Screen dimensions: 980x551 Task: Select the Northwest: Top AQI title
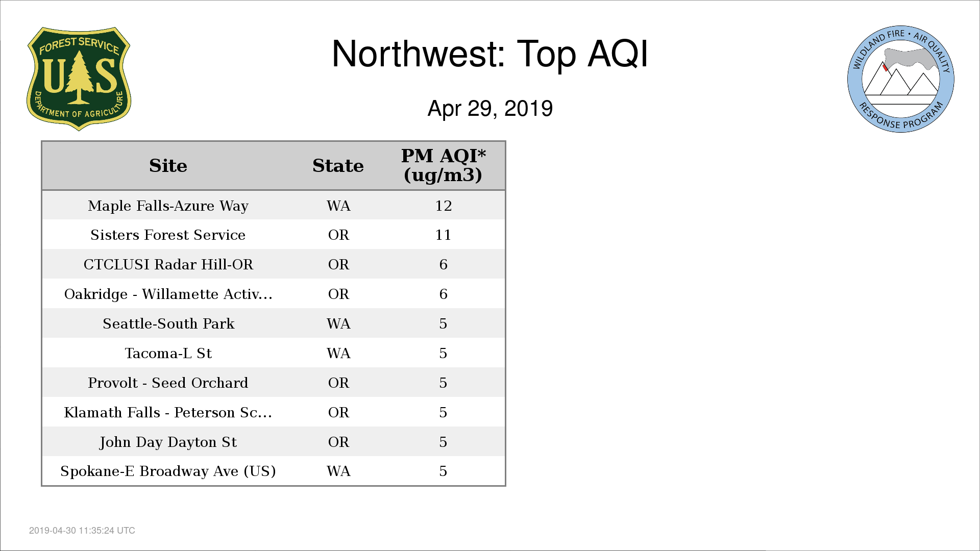tap(490, 54)
